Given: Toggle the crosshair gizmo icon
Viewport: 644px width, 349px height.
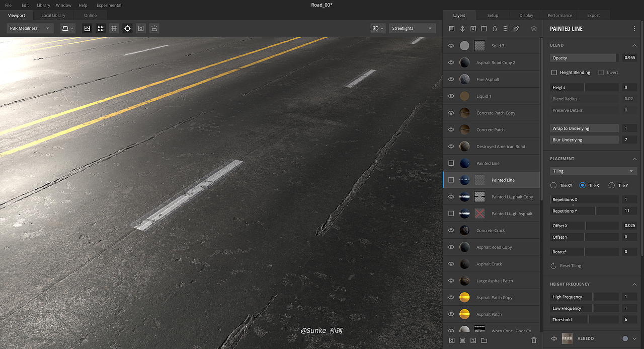Looking at the screenshot, I should (127, 28).
